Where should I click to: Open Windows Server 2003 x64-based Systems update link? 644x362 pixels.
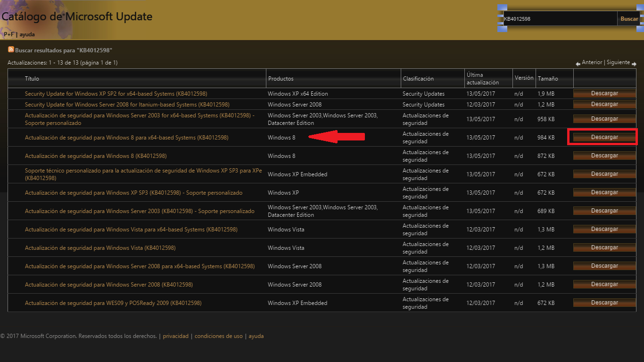coord(140,119)
